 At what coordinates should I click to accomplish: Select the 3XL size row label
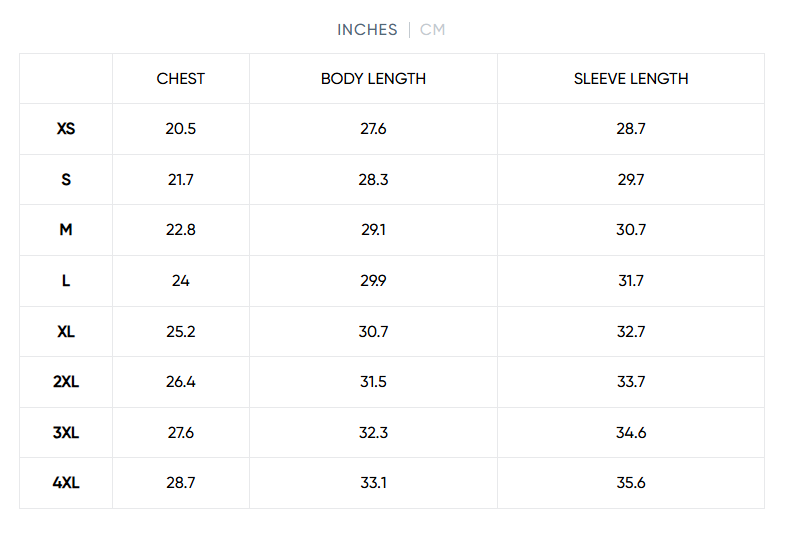[x=66, y=433]
